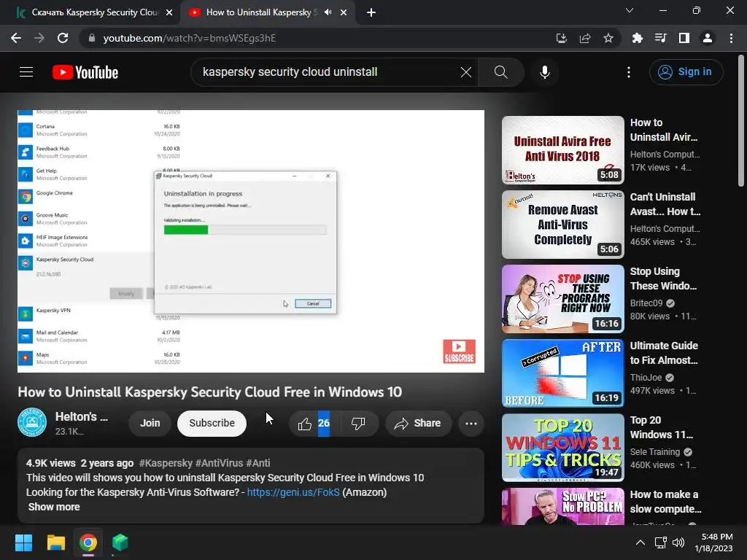The width and height of the screenshot is (747, 560).
Task: Click the #Anti hashtag
Action: [x=258, y=463]
